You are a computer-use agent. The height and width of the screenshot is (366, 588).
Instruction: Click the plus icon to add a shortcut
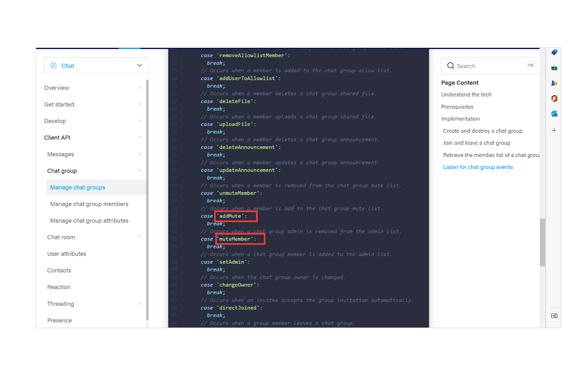(554, 130)
